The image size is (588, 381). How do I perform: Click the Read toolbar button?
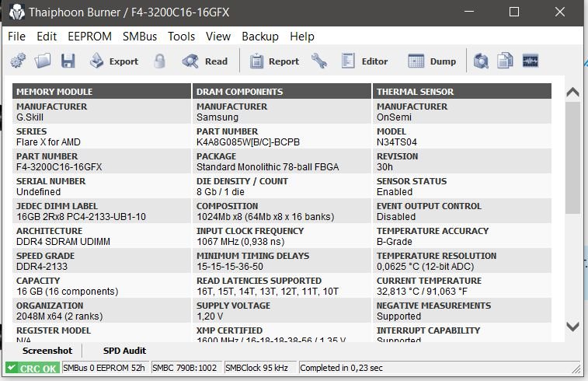coord(205,61)
